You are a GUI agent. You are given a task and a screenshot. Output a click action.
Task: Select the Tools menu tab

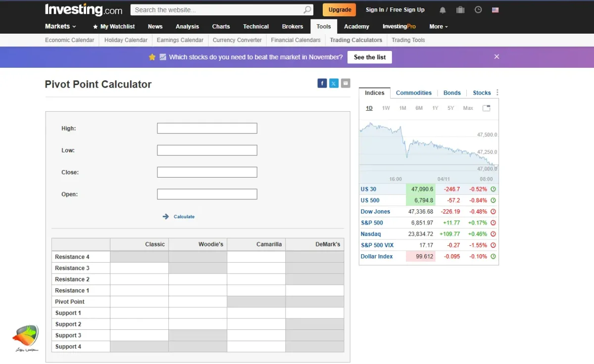[324, 27]
